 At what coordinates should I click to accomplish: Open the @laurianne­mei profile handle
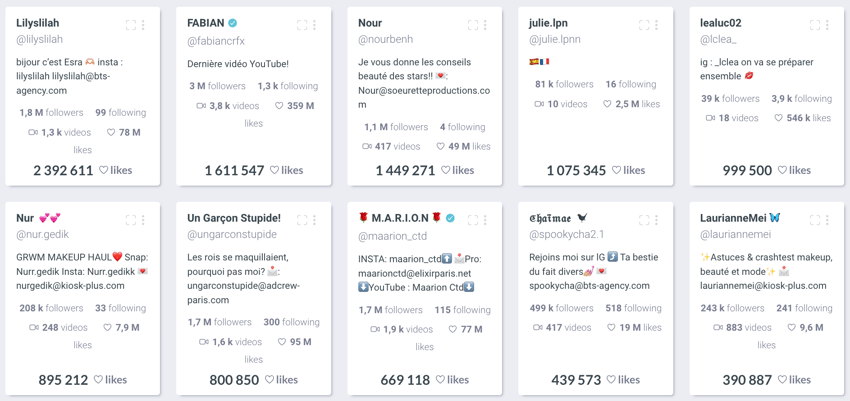[736, 235]
